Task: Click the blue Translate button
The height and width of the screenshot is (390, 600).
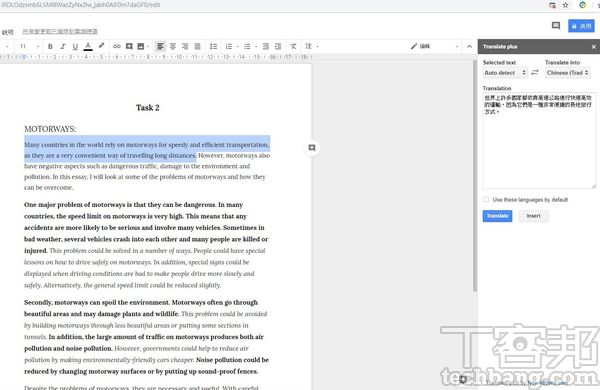Action: [497, 216]
